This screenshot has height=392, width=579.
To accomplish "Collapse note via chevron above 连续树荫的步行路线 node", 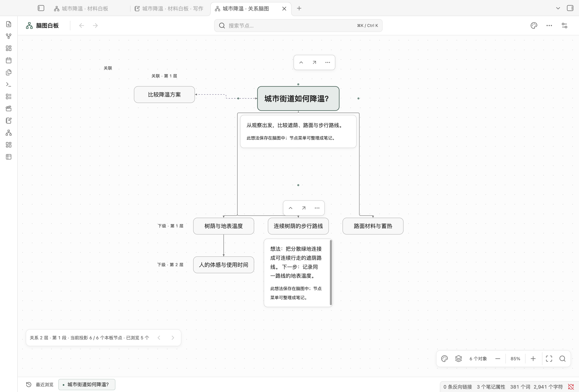I will coord(291,208).
